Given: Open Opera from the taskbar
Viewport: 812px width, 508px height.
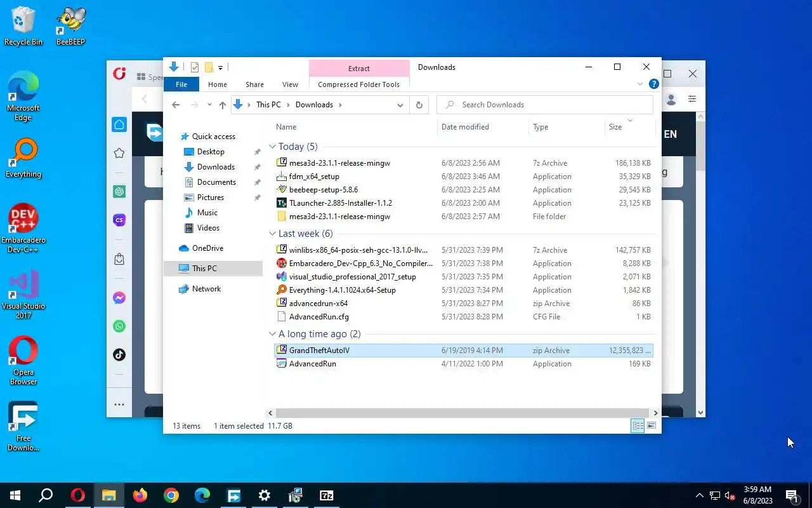Looking at the screenshot, I should tap(78, 495).
